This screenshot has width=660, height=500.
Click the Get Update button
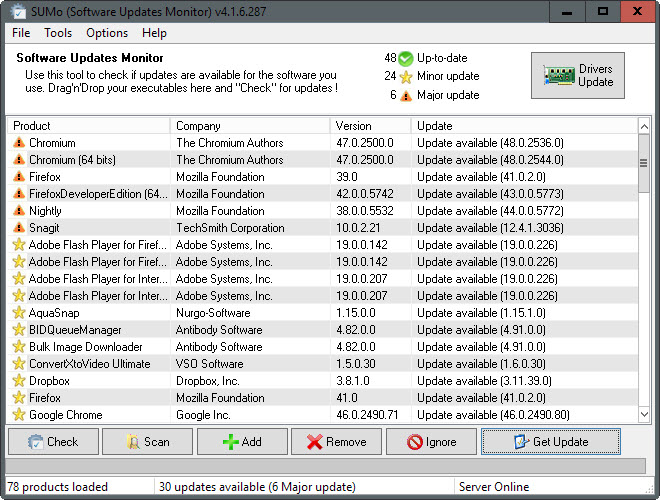pyautogui.click(x=551, y=442)
